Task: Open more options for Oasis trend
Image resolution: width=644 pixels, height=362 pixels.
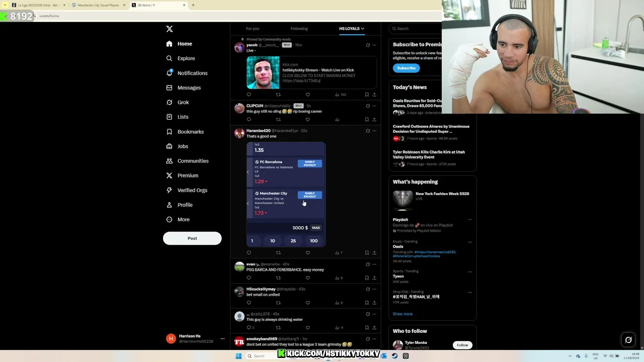Action: click(x=470, y=242)
